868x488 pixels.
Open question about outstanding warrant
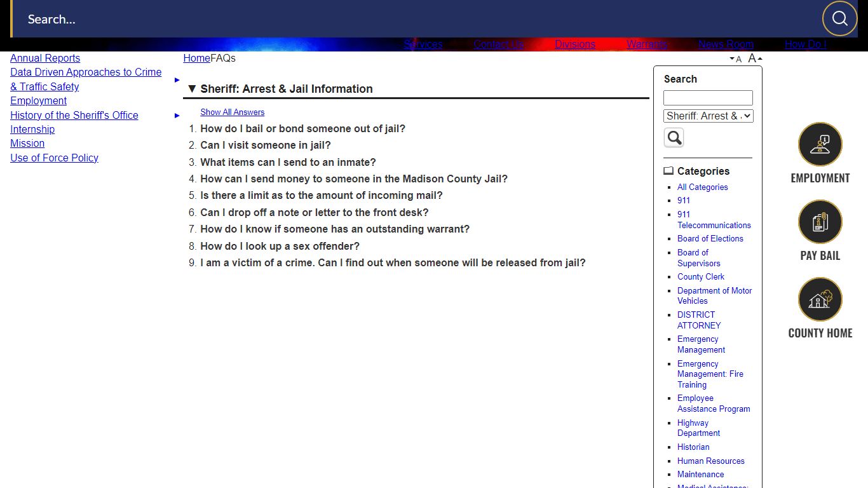(335, 229)
